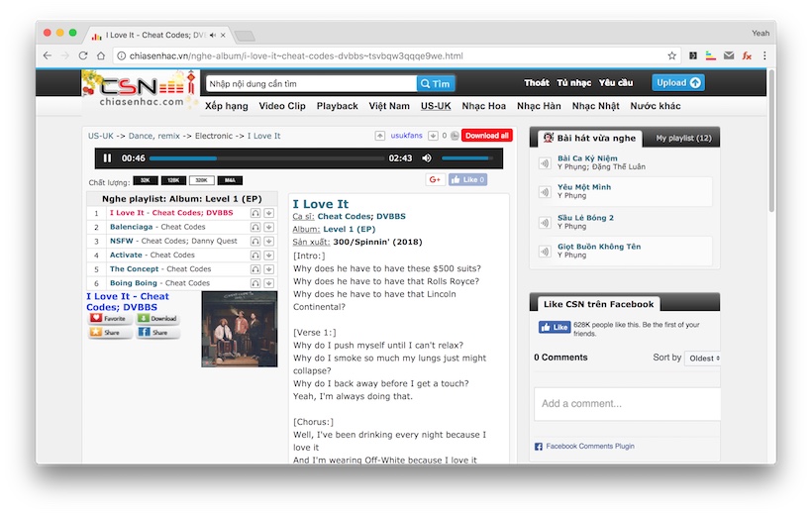812x515 pixels.
Task: Click the search field Nhập nội dung cần tìm
Action: pyautogui.click(x=311, y=83)
